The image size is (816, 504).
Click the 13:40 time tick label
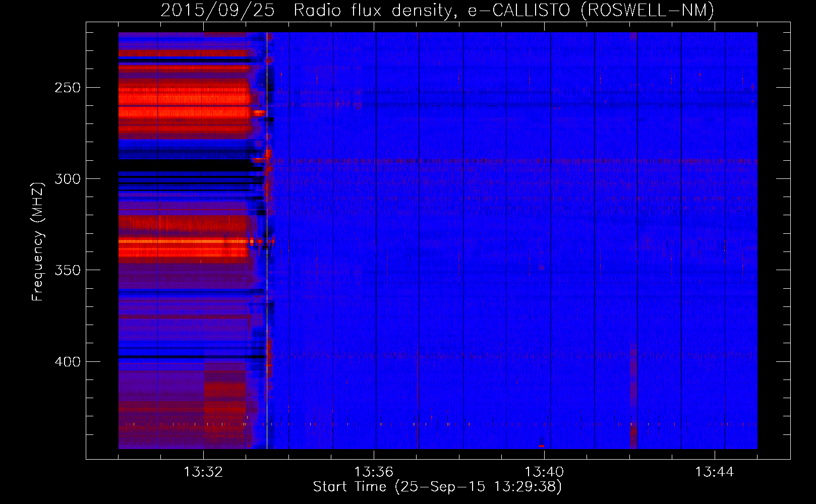(544, 472)
